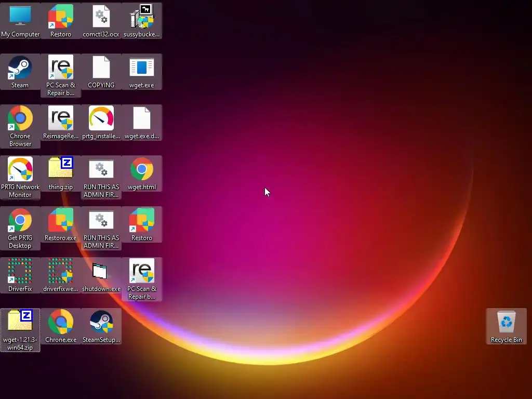Select Restoro shortcut next to My Computer

pos(61,21)
